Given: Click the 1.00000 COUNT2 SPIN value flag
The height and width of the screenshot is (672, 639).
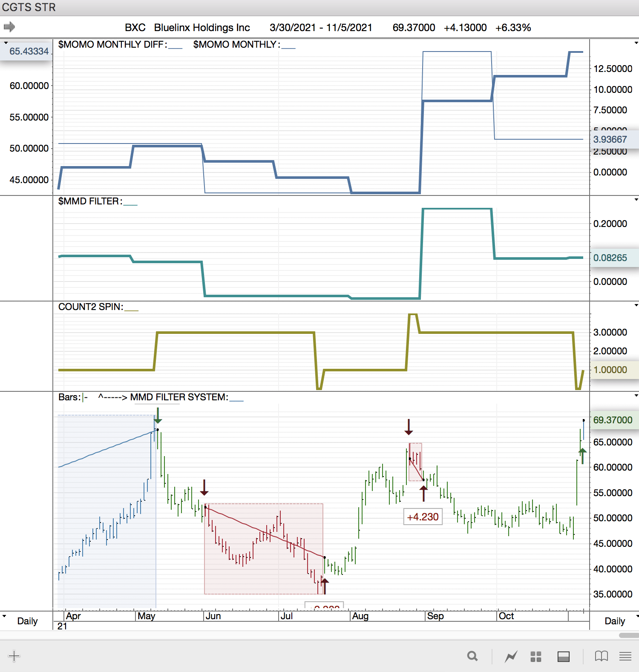Looking at the screenshot, I should pos(613,370).
